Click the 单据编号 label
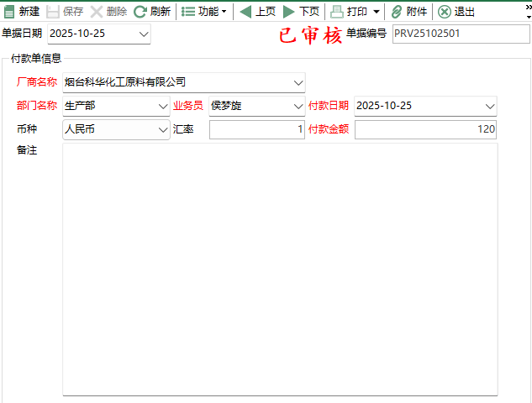Image resolution: width=532 pixels, height=403 pixels. [x=366, y=34]
